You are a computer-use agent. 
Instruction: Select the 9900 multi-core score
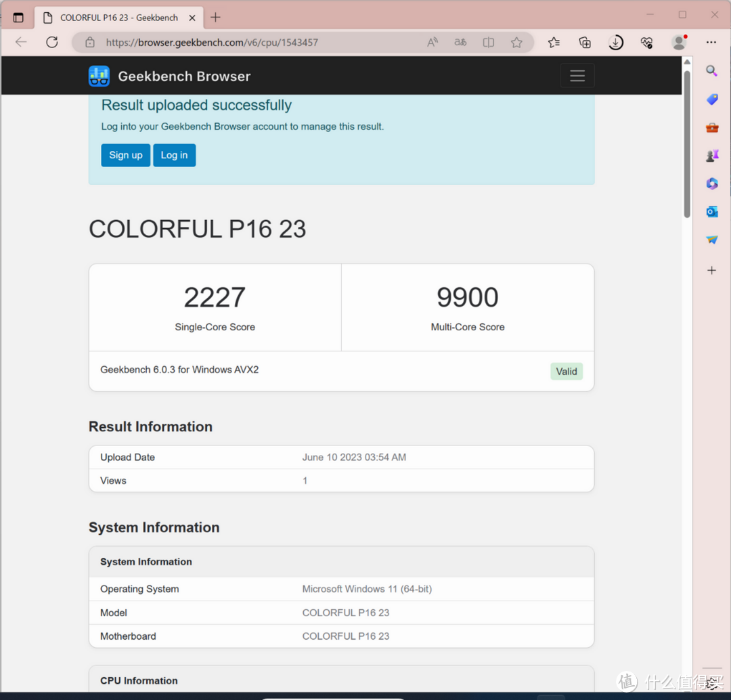tap(468, 298)
